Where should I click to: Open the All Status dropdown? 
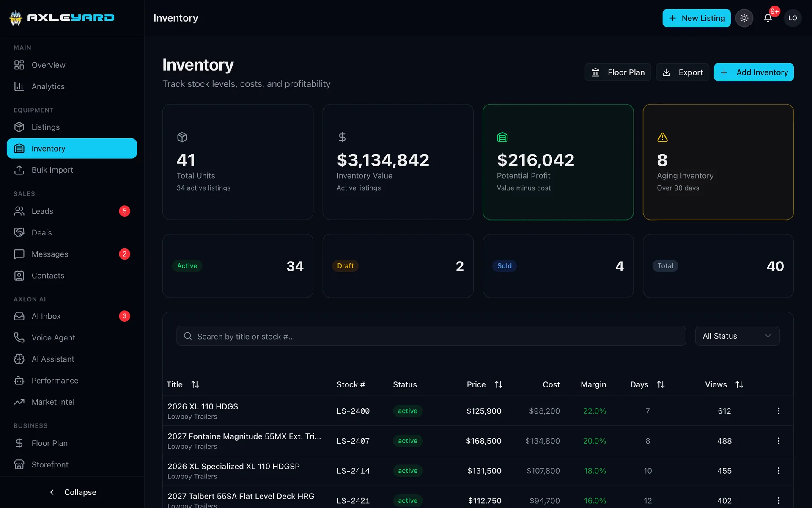737,336
